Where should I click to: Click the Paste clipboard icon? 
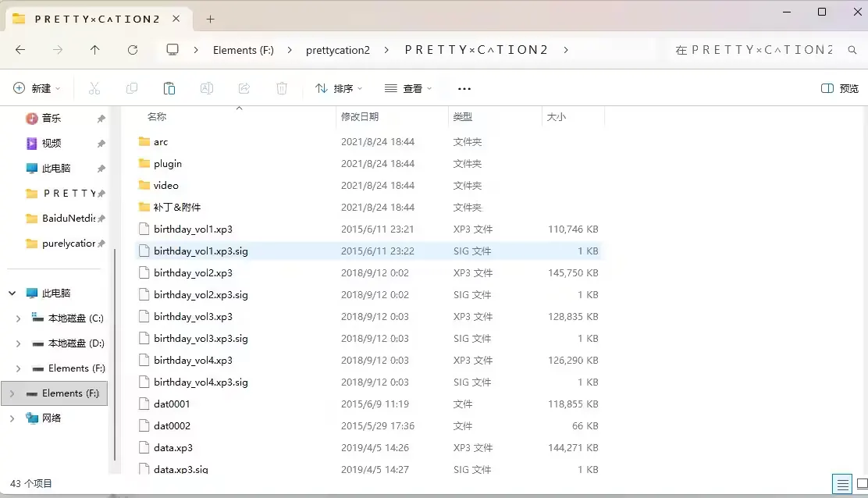169,88
